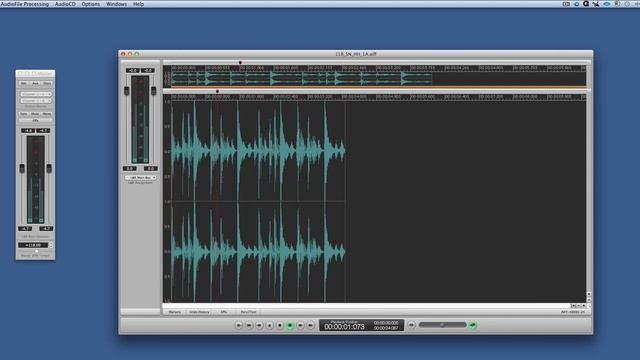Click the return-to-start transport button
The width and height of the screenshot is (640, 360).
pos(239,325)
